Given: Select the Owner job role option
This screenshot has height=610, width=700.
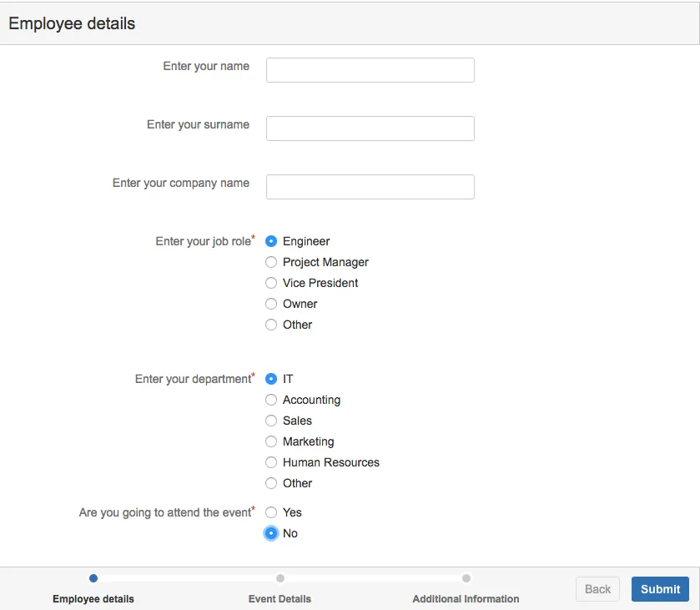Looking at the screenshot, I should tap(271, 304).
